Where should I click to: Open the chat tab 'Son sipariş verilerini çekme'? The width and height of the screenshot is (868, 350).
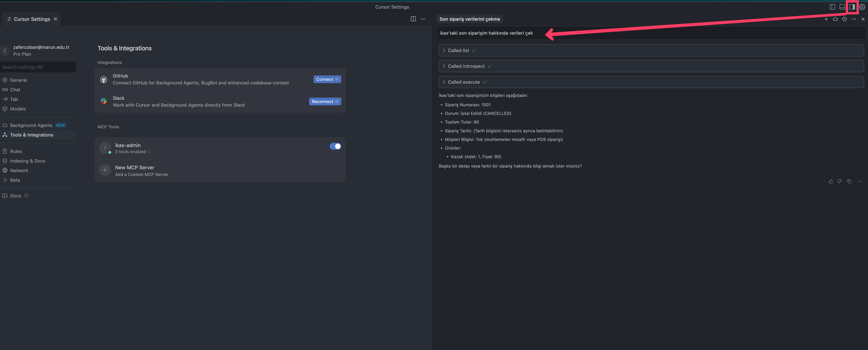coord(469,19)
